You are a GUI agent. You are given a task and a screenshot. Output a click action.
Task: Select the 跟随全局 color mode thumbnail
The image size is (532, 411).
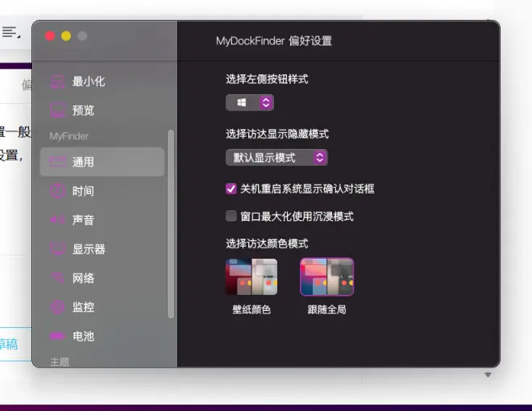pyautogui.click(x=326, y=276)
